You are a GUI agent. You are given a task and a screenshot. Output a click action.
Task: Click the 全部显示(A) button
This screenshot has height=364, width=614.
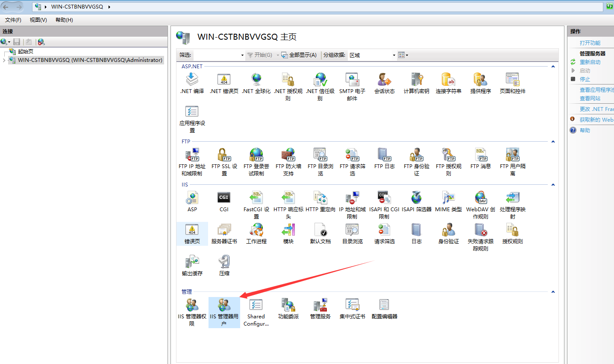(299, 55)
